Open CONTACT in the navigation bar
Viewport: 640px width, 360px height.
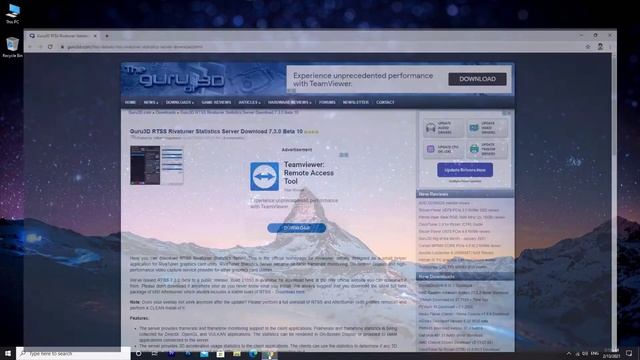pyautogui.click(x=385, y=102)
